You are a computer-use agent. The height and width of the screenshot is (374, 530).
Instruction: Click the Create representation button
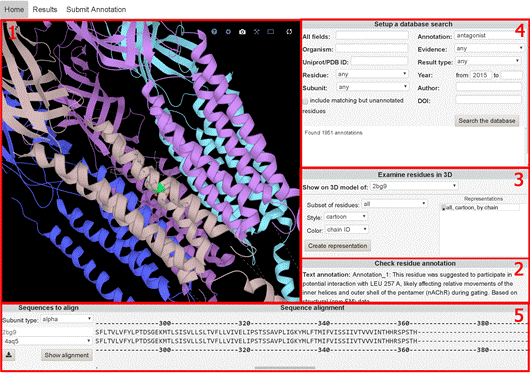pyautogui.click(x=338, y=246)
